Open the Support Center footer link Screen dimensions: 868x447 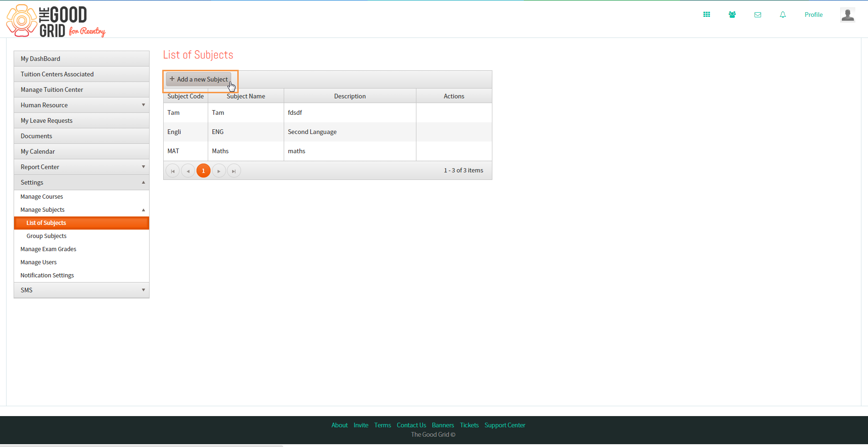tap(505, 425)
